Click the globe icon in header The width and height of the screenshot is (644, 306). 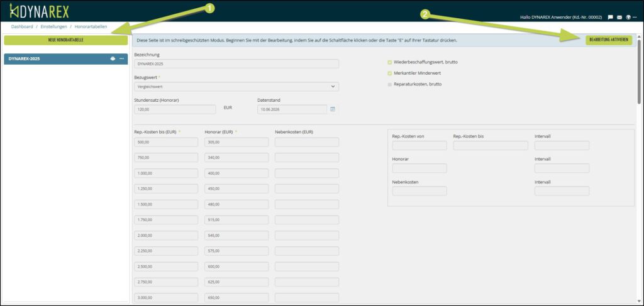(628, 17)
